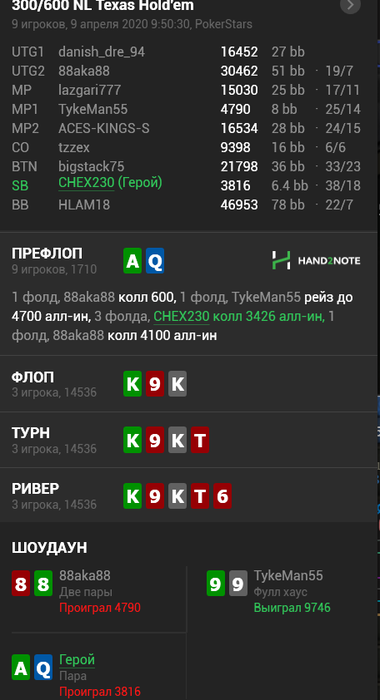Click the T card on turn row
Screen dimensions: 380x700
[x=200, y=440]
